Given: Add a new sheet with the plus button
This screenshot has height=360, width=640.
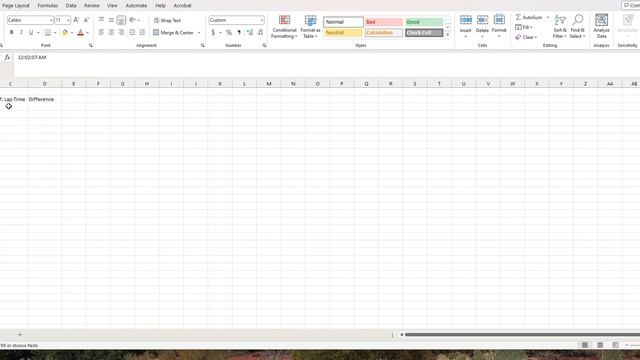Looking at the screenshot, I should 20,335.
